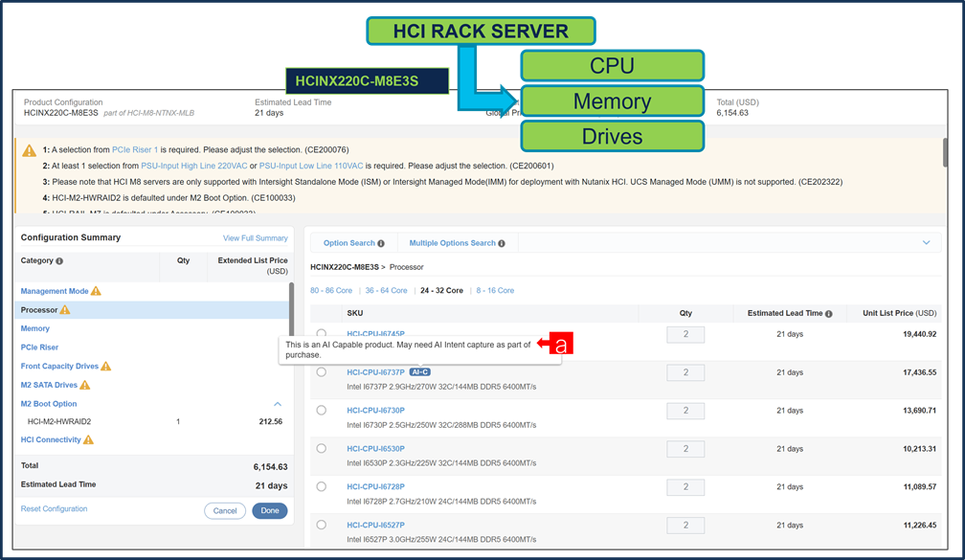This screenshot has height=560, width=965.
Task: Select the HCI-CPU-I6745P radio button
Action: tap(322, 333)
